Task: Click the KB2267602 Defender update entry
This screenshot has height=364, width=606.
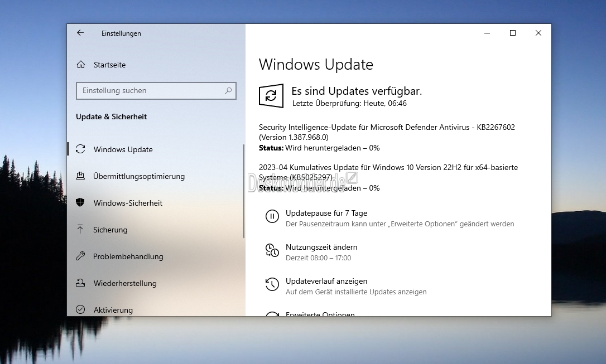Action: point(387,132)
